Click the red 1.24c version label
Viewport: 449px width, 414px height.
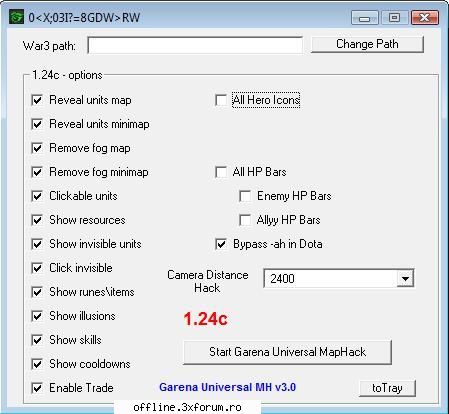(206, 319)
